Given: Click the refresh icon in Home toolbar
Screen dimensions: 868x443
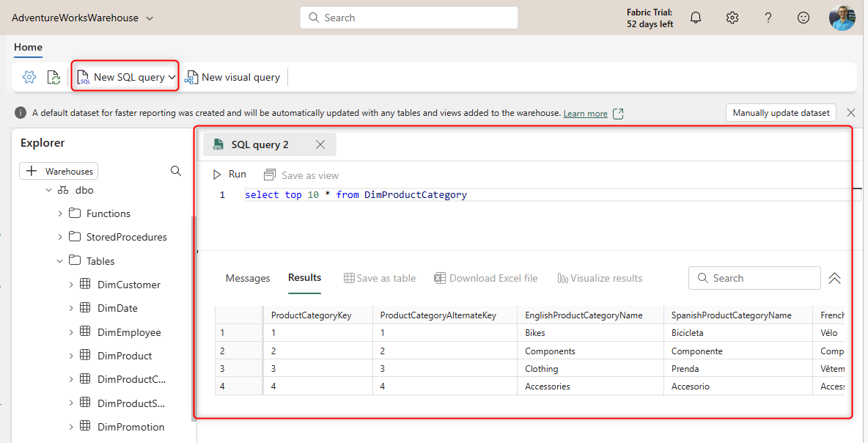Looking at the screenshot, I should tap(54, 77).
